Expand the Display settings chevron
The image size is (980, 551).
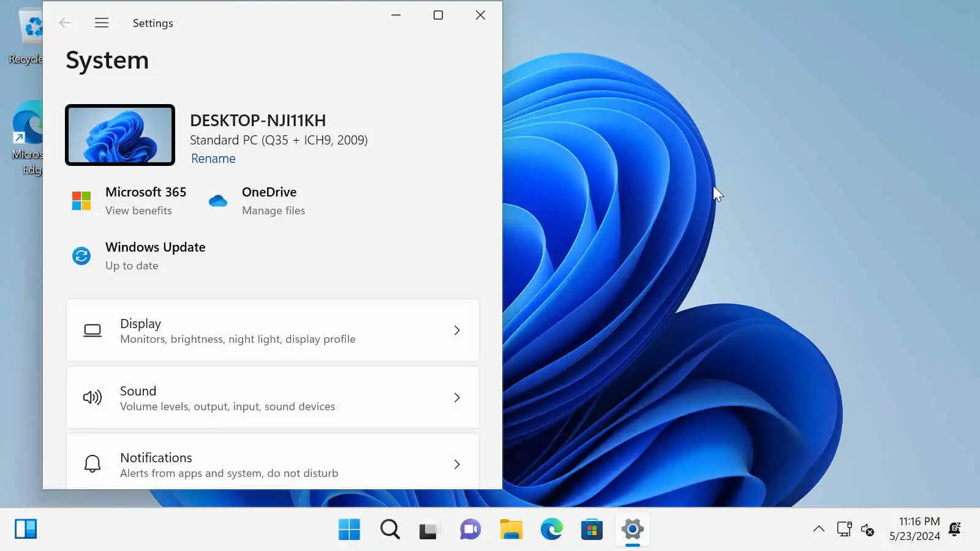pyautogui.click(x=457, y=331)
